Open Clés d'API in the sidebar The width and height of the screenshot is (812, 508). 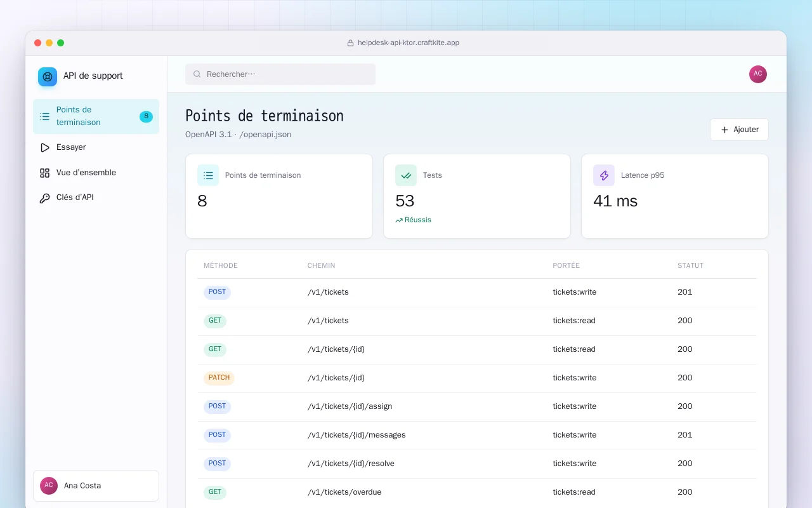[x=96, y=197]
